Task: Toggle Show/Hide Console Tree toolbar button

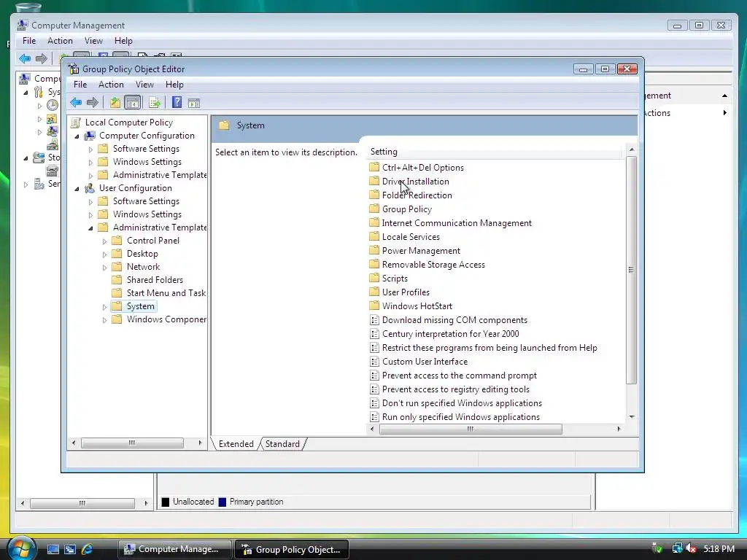Action: (133, 102)
